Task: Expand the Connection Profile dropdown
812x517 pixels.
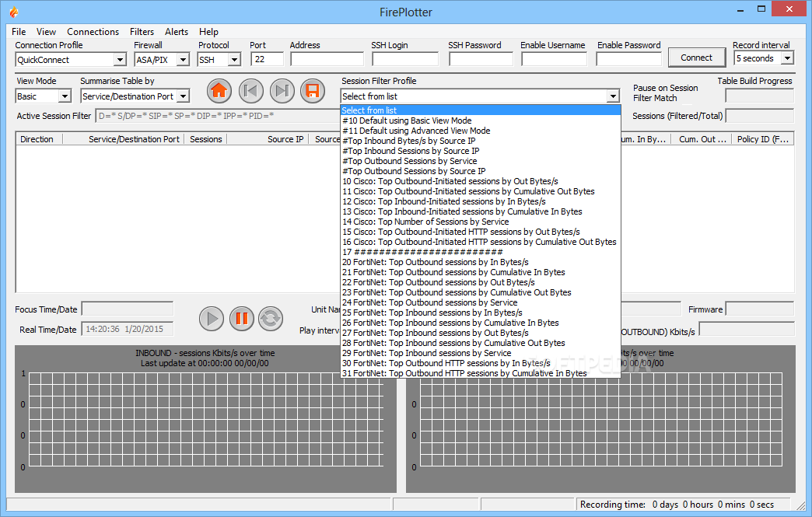Action: pyautogui.click(x=120, y=60)
